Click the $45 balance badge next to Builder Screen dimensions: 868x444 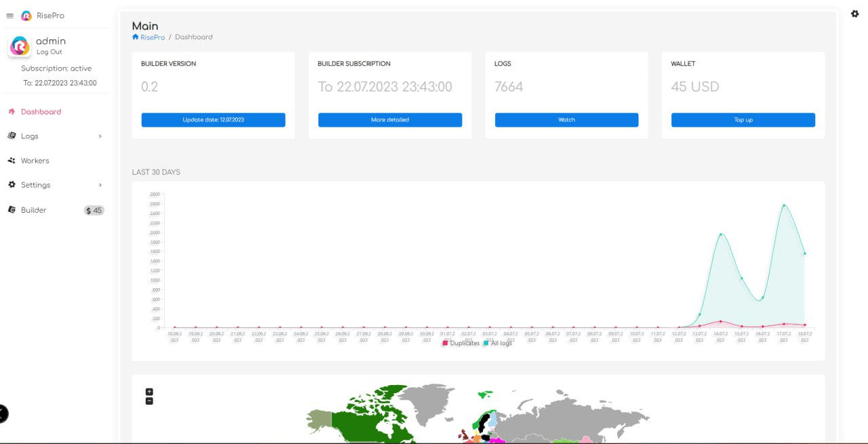pyautogui.click(x=94, y=210)
